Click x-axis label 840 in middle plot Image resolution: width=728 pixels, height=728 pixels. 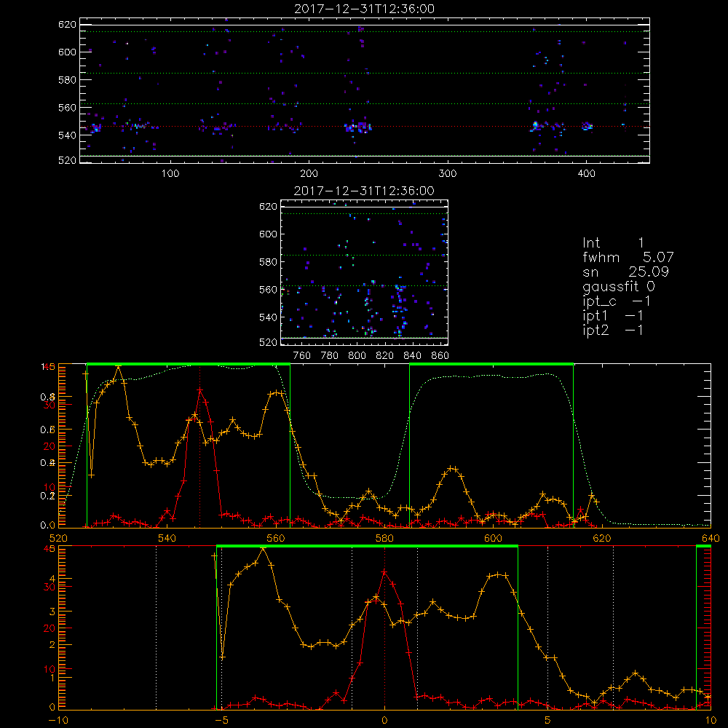[x=412, y=356]
